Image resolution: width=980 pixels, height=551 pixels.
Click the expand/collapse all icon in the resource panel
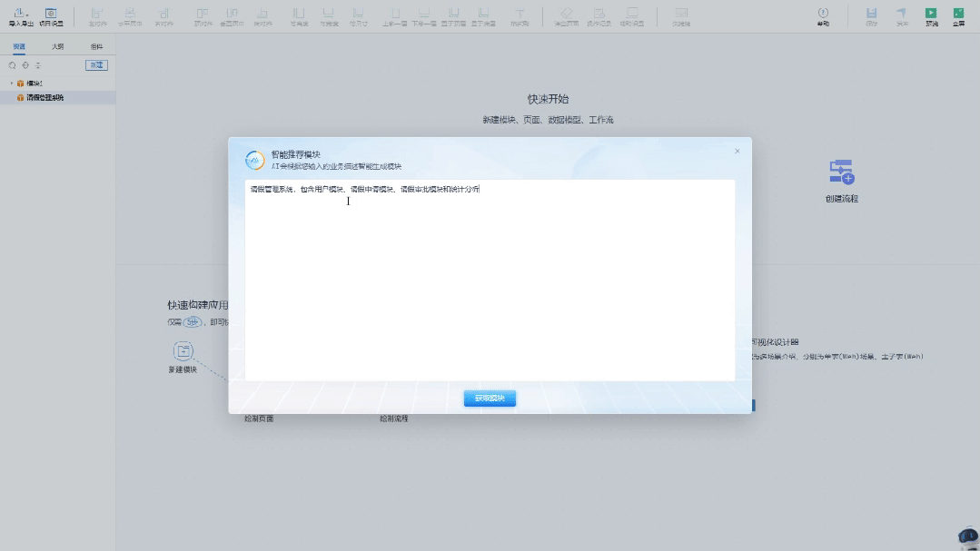click(38, 65)
